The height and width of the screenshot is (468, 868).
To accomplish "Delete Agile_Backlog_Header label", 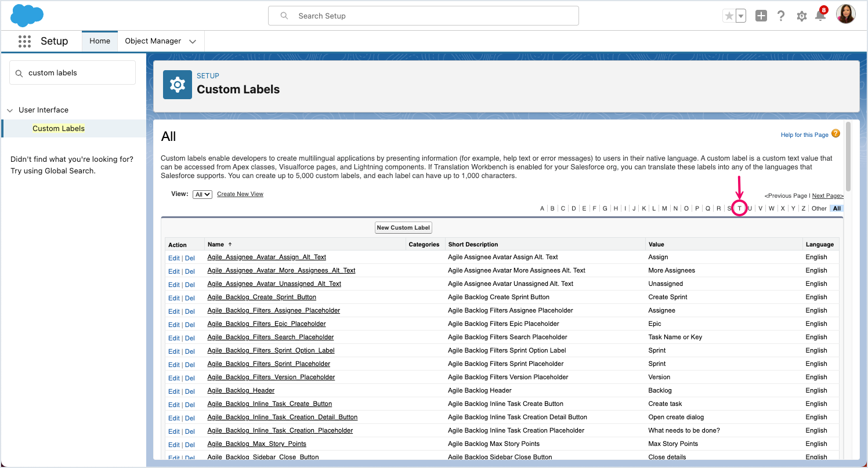I will (x=190, y=391).
